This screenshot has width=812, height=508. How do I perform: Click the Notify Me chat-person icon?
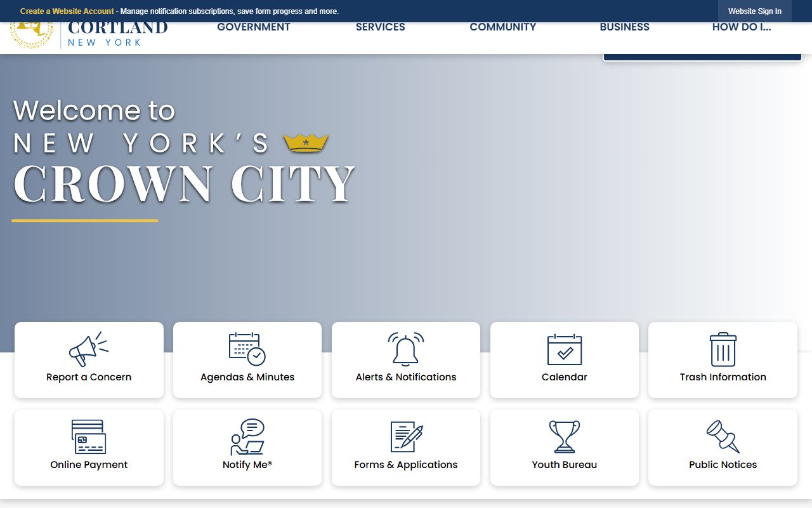247,436
